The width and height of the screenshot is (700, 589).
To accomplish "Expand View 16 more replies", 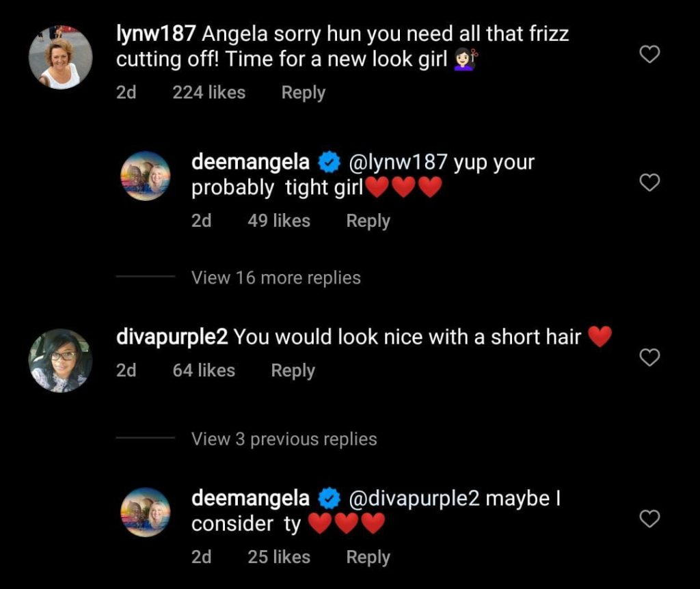I will pos(275,277).
